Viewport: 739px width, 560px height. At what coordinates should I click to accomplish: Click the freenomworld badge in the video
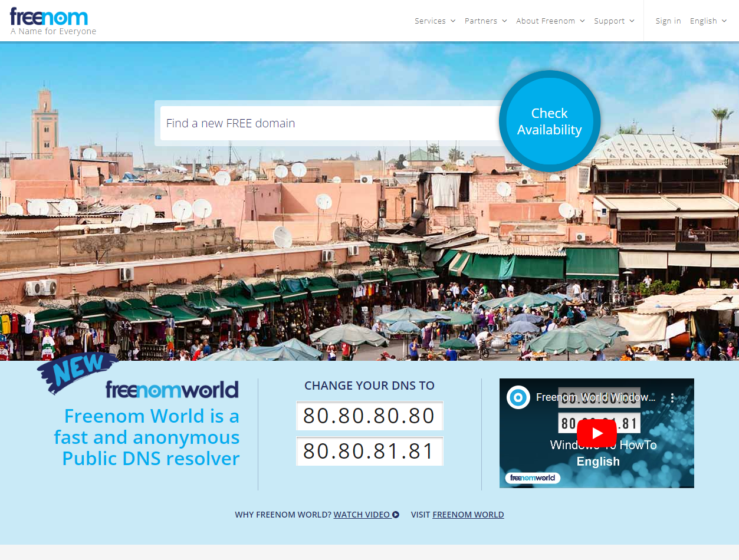(533, 477)
